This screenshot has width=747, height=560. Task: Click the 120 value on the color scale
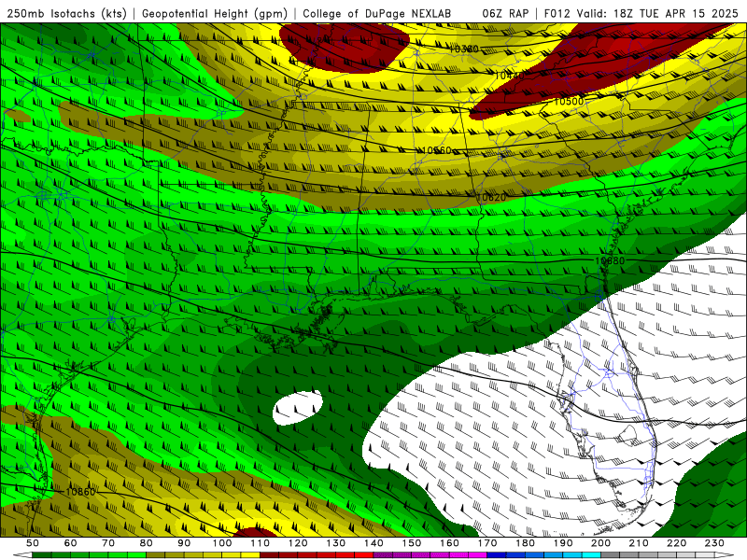(x=298, y=543)
